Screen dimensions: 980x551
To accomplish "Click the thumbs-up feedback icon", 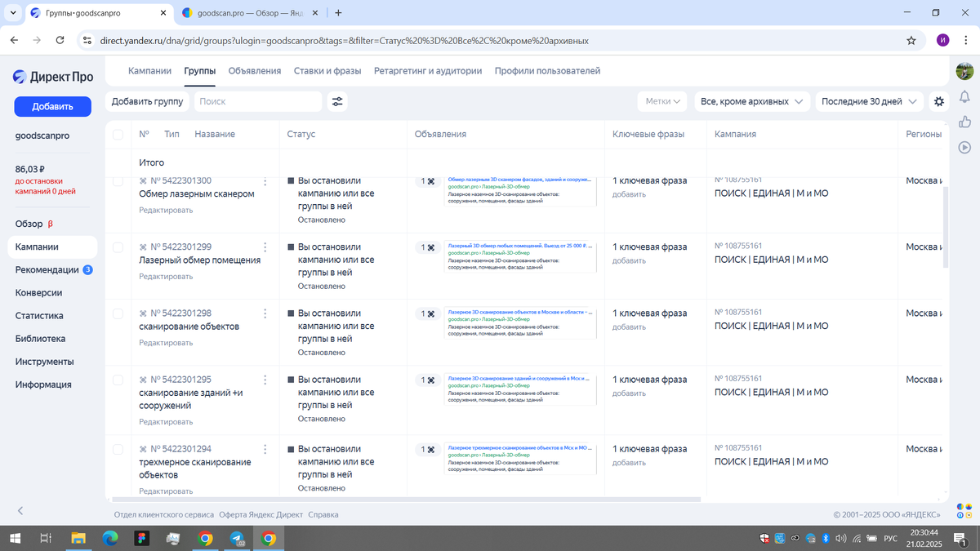I will (964, 122).
